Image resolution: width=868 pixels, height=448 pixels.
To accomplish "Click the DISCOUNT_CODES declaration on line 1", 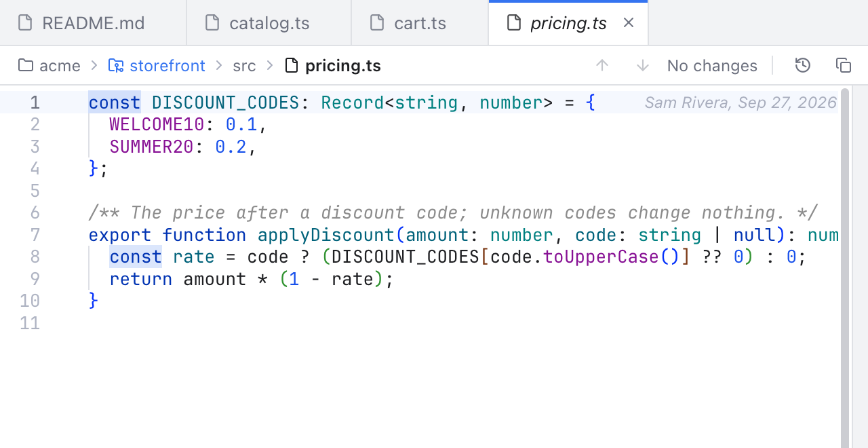I will point(226,102).
